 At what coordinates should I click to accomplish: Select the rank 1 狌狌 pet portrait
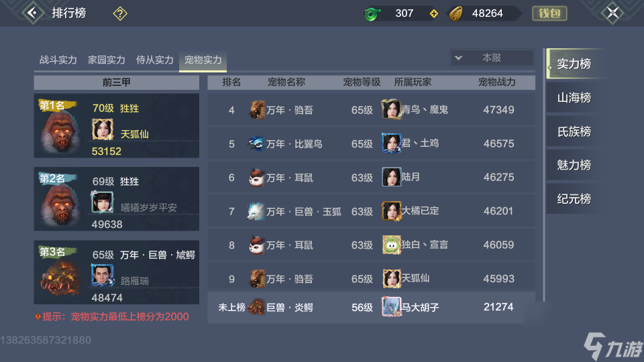tap(61, 131)
